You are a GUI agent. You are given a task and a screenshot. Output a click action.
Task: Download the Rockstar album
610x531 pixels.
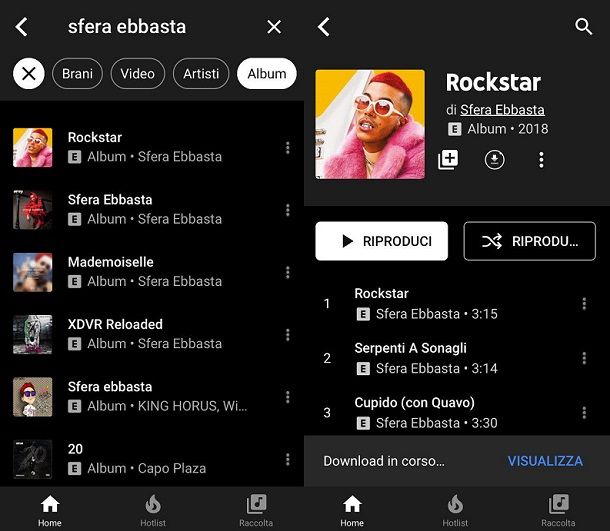494,160
